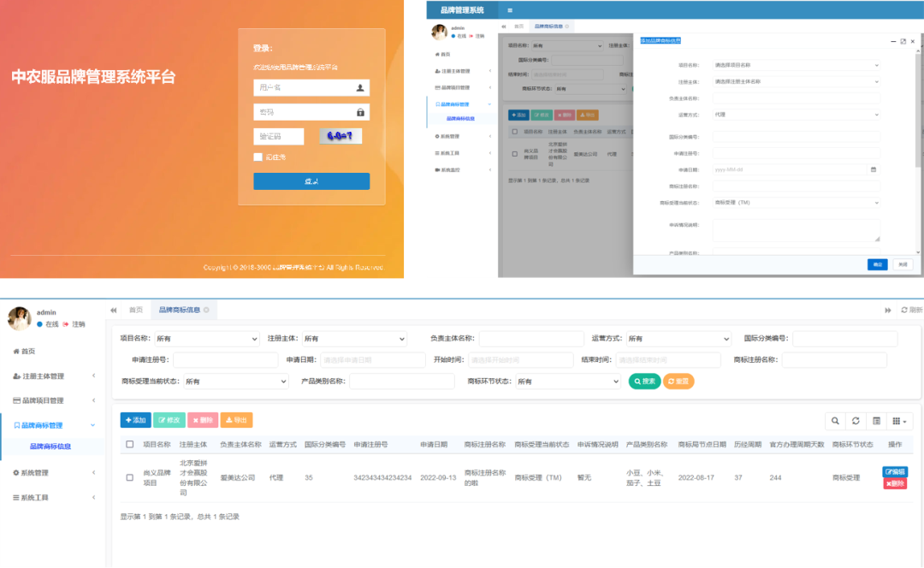Tick the 尚义品牌项目 row checkbox in the bottom screenshot's table
This screenshot has width=924, height=568.
[x=130, y=477]
